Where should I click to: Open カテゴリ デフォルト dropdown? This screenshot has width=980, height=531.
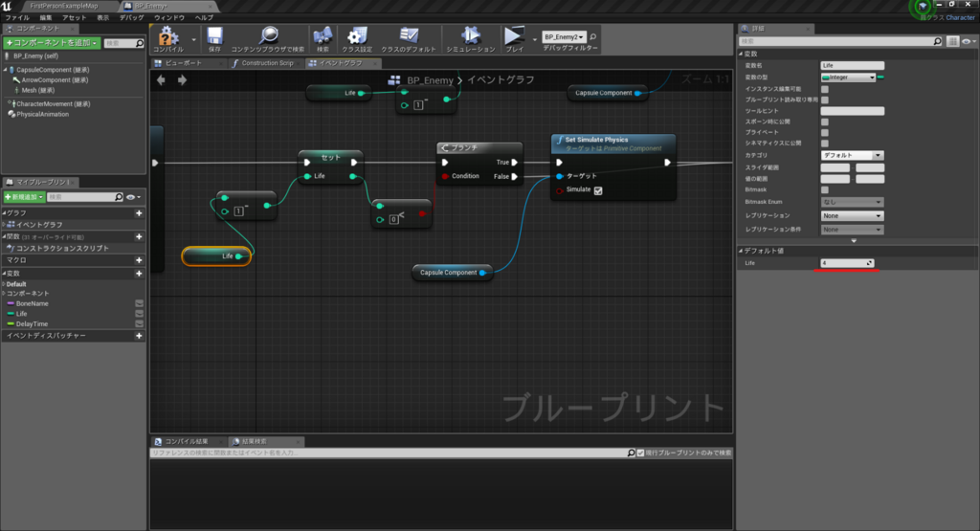coord(852,155)
